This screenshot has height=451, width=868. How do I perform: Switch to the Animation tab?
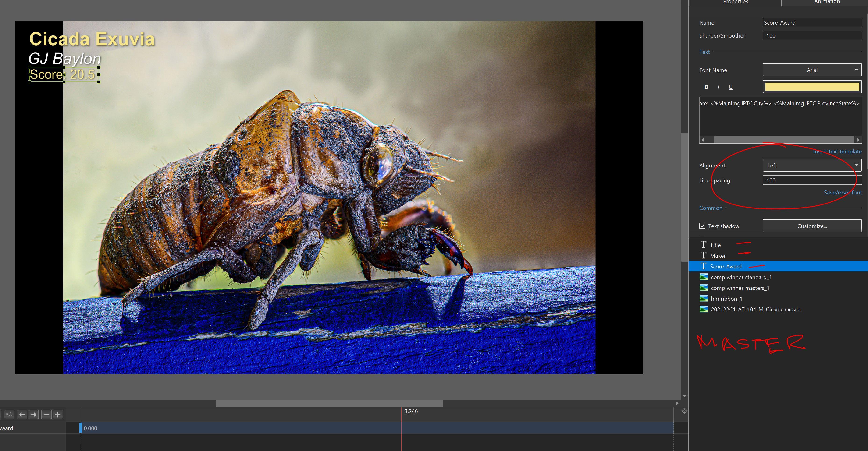click(x=827, y=2)
